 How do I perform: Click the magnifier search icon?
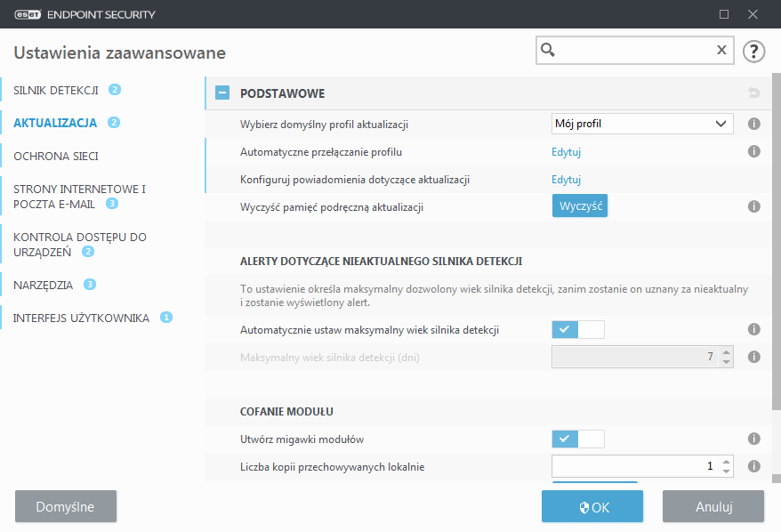548,50
